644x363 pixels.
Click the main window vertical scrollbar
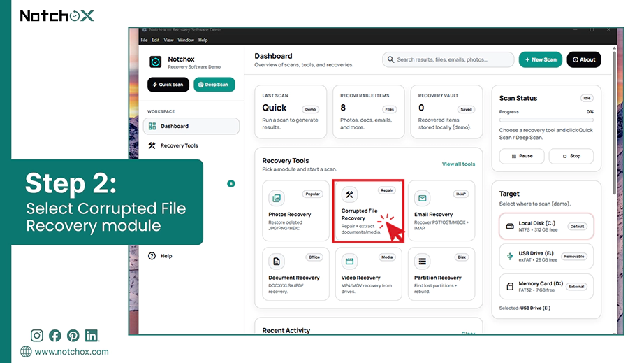point(614,123)
